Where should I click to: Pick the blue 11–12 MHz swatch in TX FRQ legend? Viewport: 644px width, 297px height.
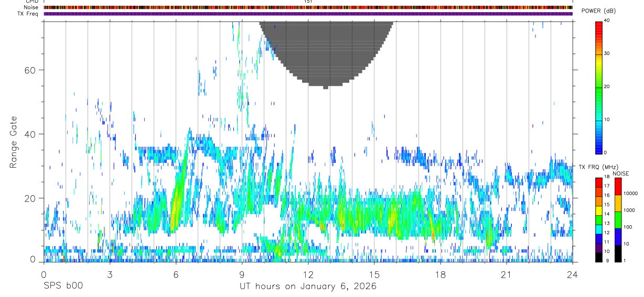[598, 238]
